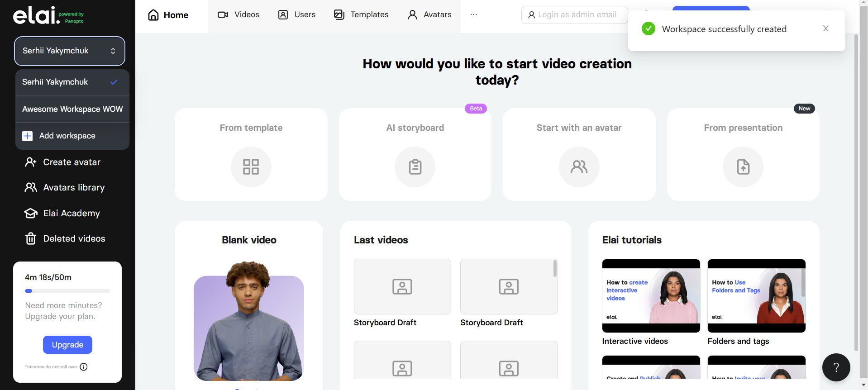
Task: Click the Last videos heading
Action: point(381,240)
